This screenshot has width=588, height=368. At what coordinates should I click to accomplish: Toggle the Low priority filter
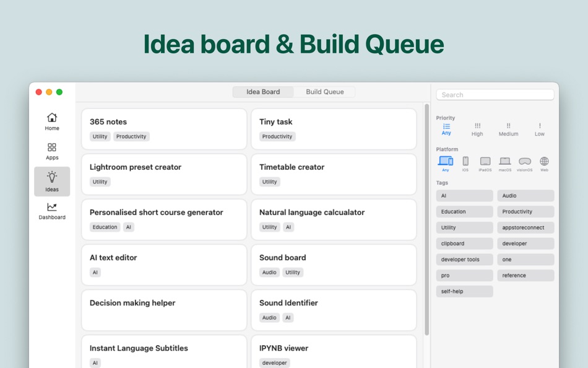point(539,129)
